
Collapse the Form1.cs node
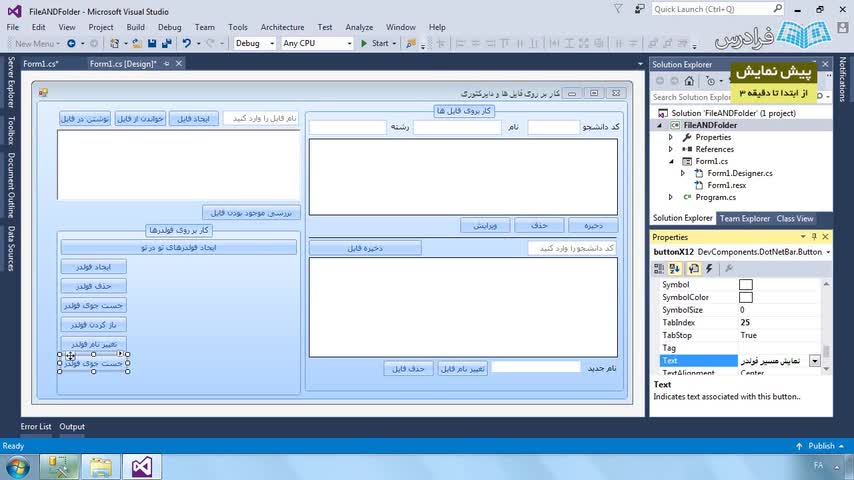[671, 161]
